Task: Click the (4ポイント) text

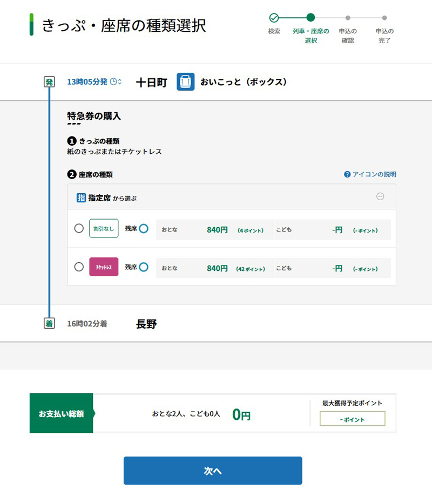Action: coord(251,230)
